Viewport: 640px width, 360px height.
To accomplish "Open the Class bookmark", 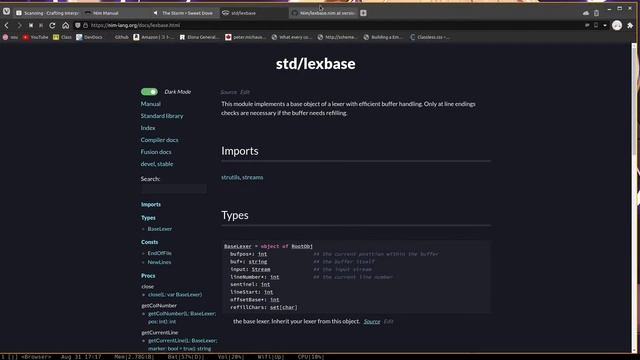I will coord(62,37).
